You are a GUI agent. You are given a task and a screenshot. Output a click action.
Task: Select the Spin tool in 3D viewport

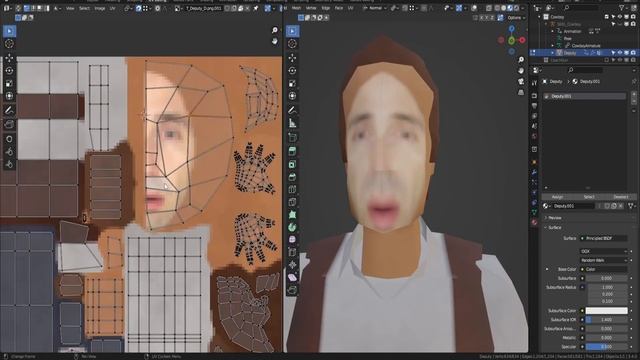[292, 228]
